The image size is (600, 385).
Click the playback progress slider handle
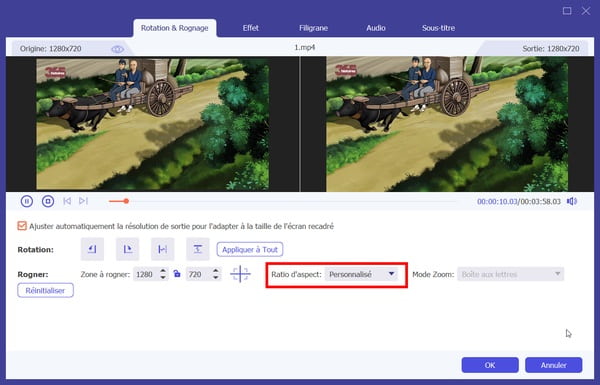coord(126,201)
